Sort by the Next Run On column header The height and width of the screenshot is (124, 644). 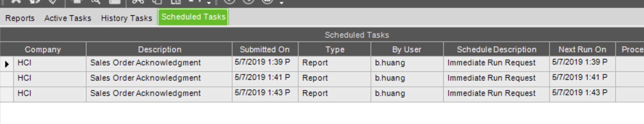tap(582, 49)
